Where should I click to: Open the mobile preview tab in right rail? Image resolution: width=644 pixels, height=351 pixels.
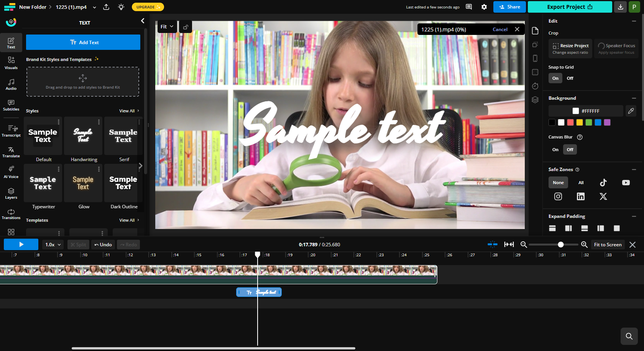[x=535, y=58]
